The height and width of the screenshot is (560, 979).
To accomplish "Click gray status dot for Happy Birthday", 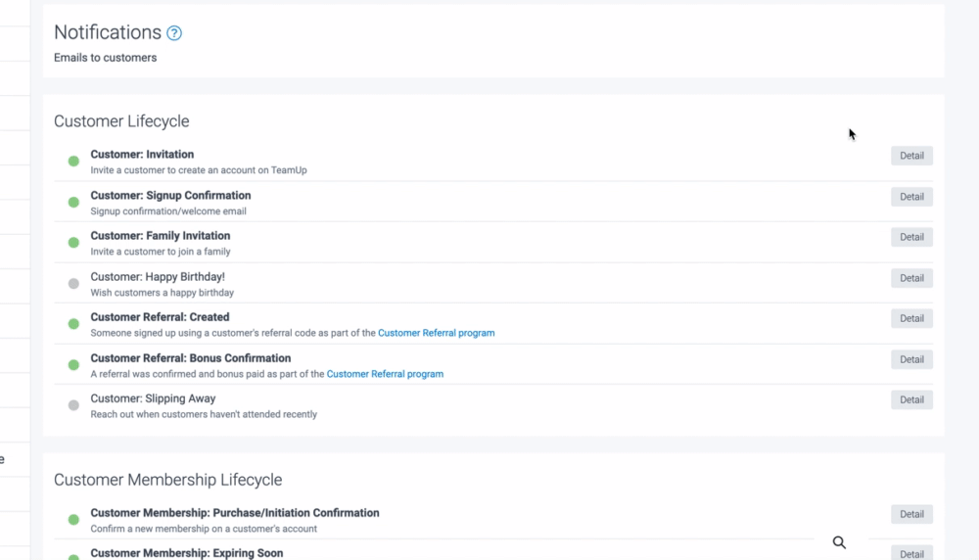I will [73, 284].
